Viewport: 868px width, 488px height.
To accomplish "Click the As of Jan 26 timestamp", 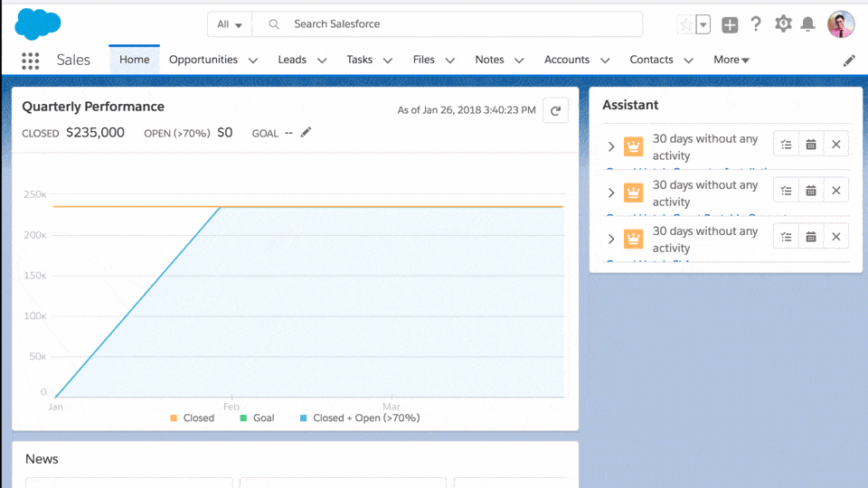I will point(467,110).
